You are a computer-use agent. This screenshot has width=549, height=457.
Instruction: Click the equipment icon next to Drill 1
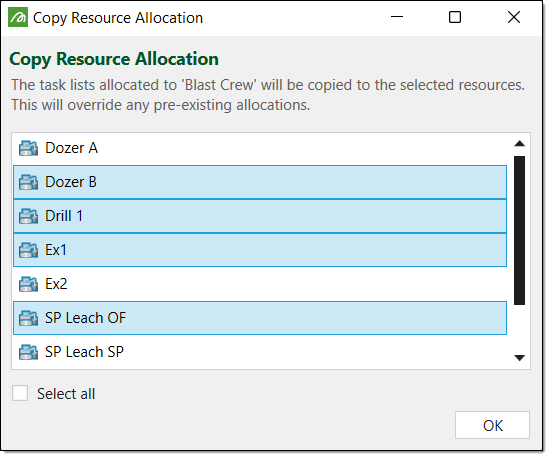[28, 216]
